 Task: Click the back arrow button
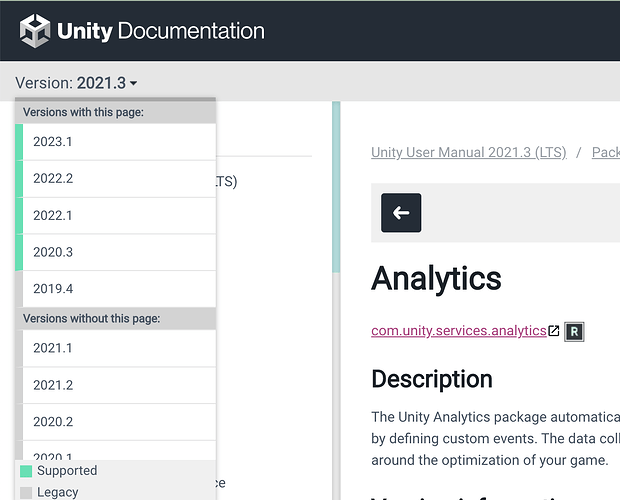click(x=401, y=213)
